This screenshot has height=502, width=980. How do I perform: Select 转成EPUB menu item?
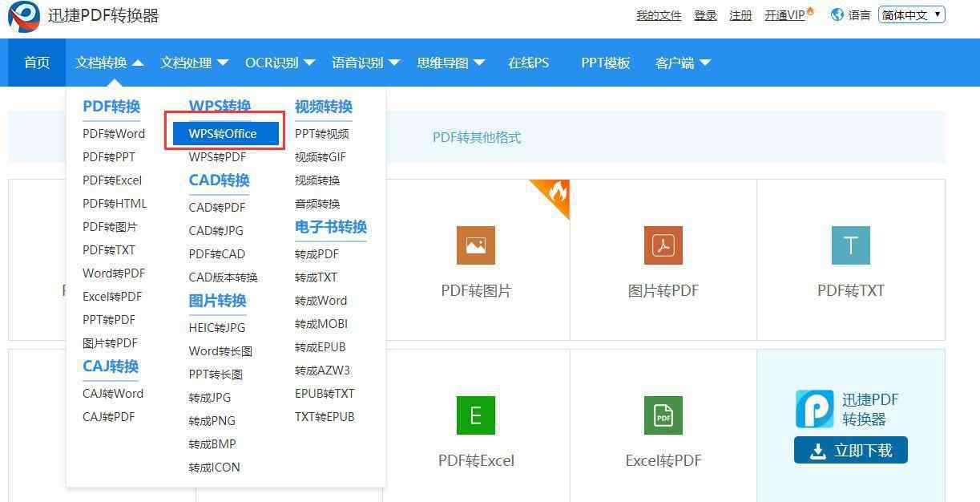321,346
